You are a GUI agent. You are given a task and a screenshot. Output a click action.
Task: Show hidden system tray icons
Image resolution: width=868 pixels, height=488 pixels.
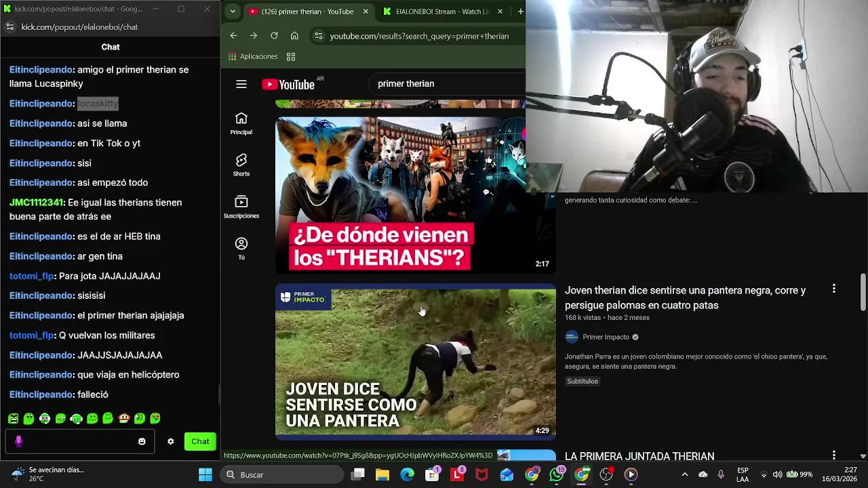pos(684,474)
